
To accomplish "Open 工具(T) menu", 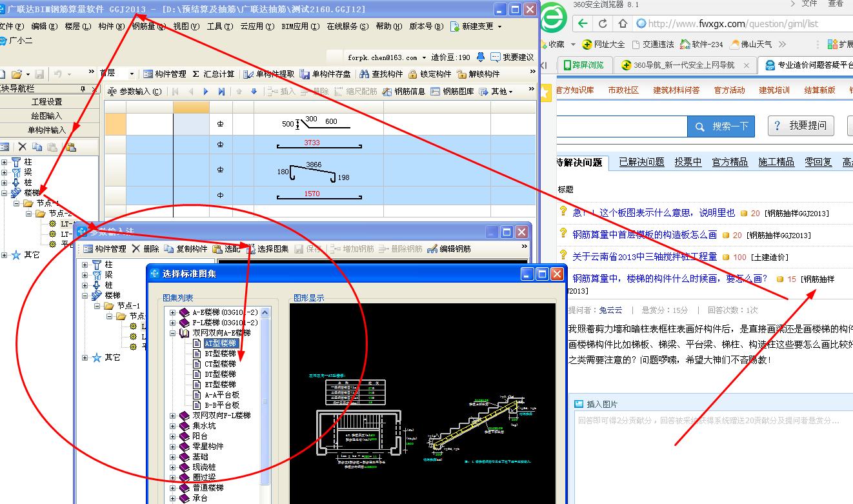I will [219, 26].
